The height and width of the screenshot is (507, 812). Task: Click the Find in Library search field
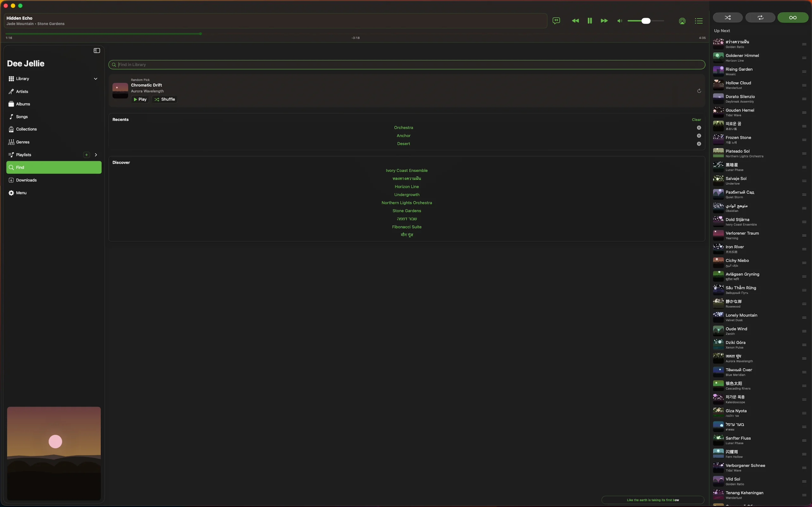pos(406,65)
